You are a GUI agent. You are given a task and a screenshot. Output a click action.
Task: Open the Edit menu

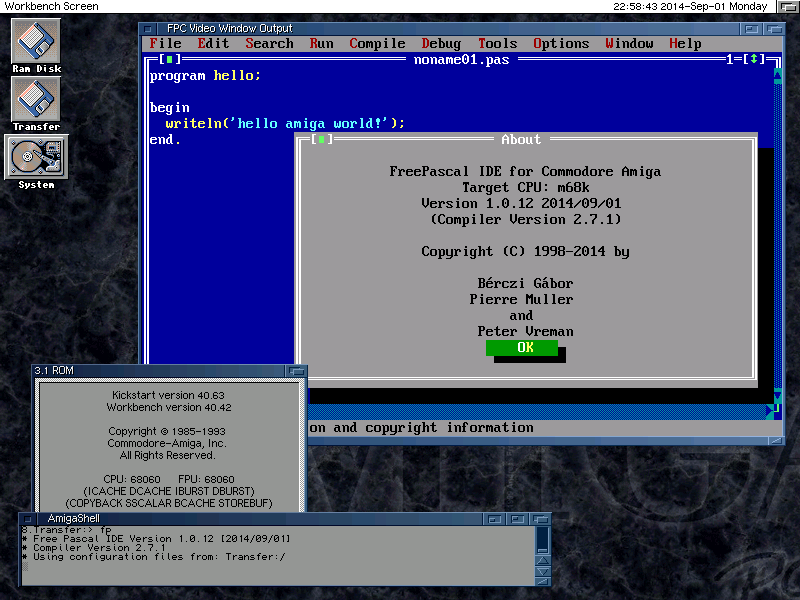213,43
